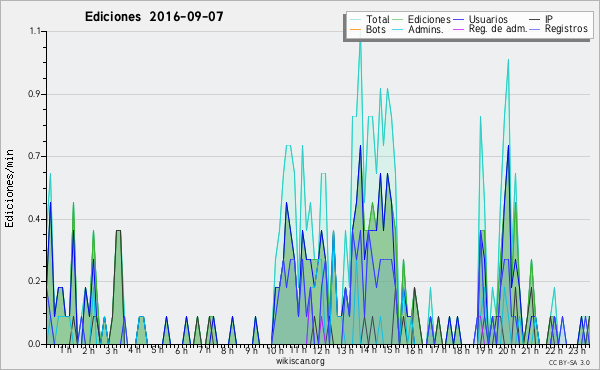This screenshot has width=600, height=370.
Task: Click the 0.9 y-axis value
Action: (x=35, y=94)
